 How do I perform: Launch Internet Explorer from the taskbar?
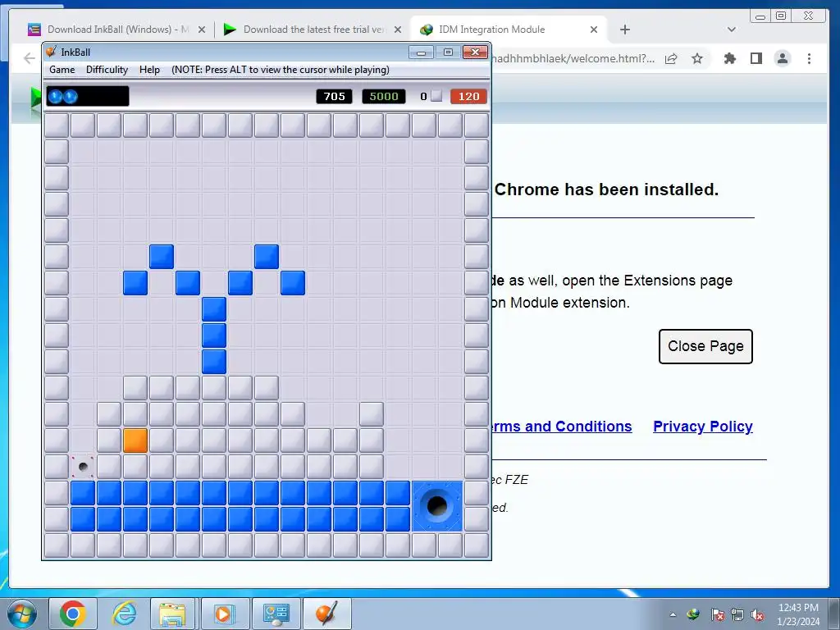(124, 614)
